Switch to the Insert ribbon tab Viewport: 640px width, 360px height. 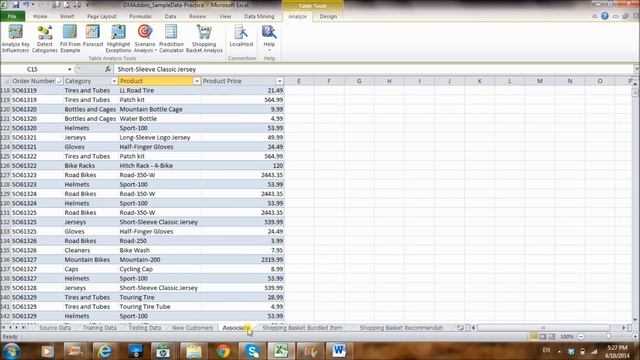[x=67, y=16]
